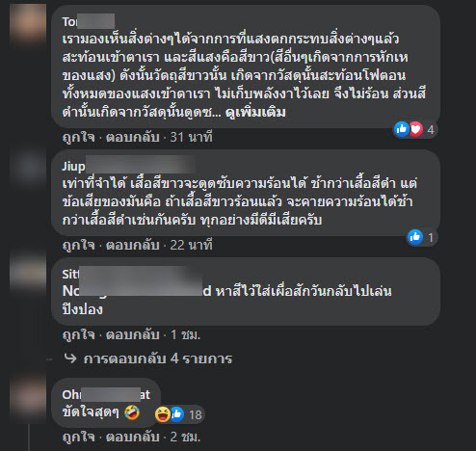Click the laughing haha reaction on Oh's comment

pyautogui.click(x=163, y=414)
